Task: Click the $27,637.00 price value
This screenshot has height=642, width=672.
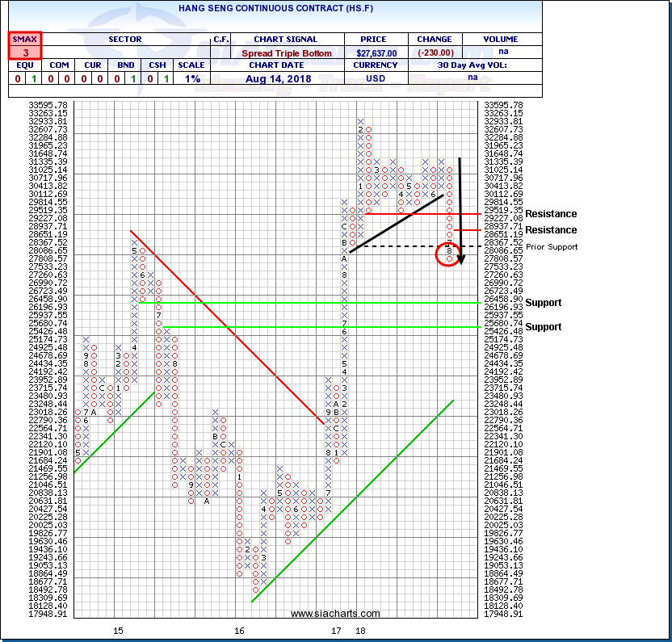Action: (x=371, y=52)
